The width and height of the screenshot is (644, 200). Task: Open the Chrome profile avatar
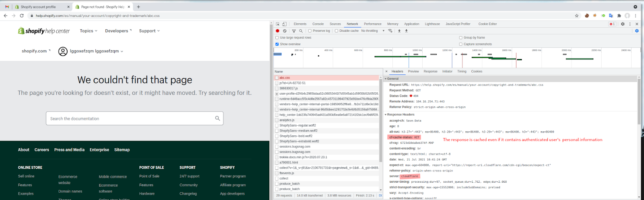(627, 16)
